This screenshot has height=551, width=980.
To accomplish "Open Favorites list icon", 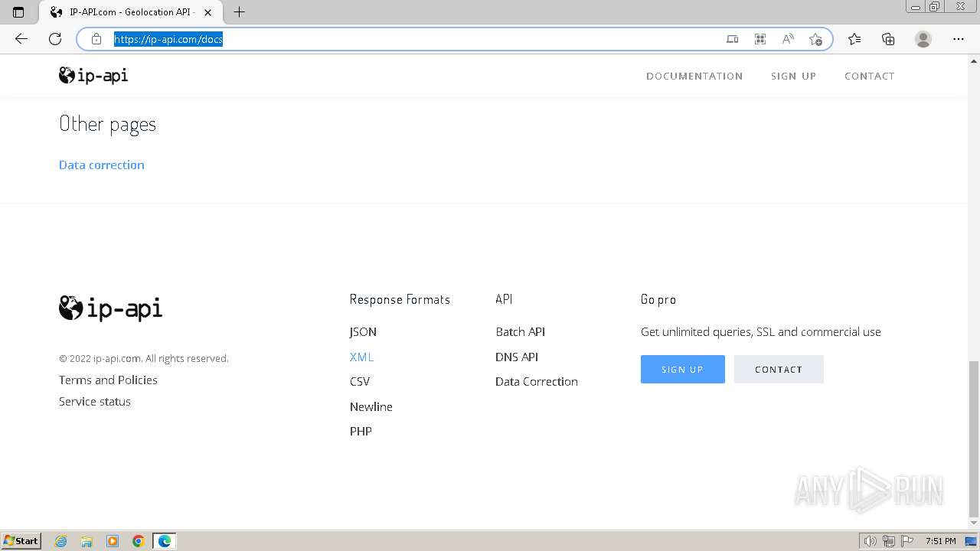I will click(x=854, y=39).
